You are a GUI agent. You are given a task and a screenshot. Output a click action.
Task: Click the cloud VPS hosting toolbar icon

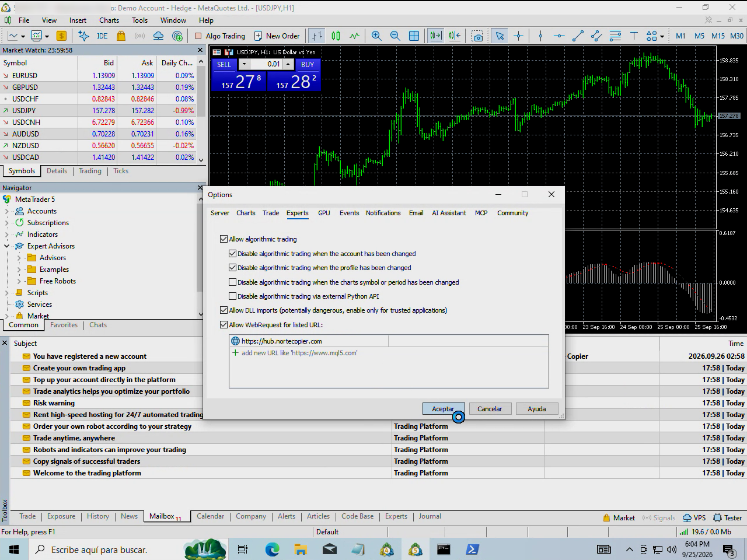158,36
